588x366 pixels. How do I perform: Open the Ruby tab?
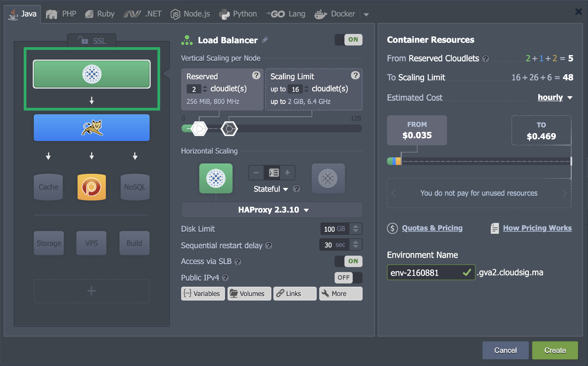[x=100, y=14]
